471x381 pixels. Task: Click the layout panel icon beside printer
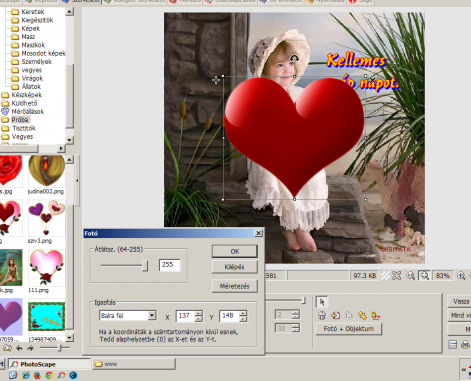(x=453, y=344)
